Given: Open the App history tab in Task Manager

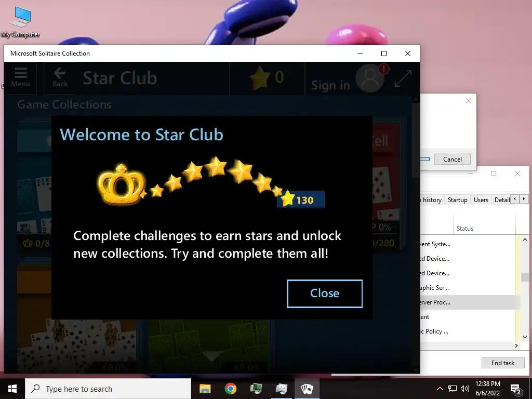Looking at the screenshot, I should pyautogui.click(x=431, y=200).
